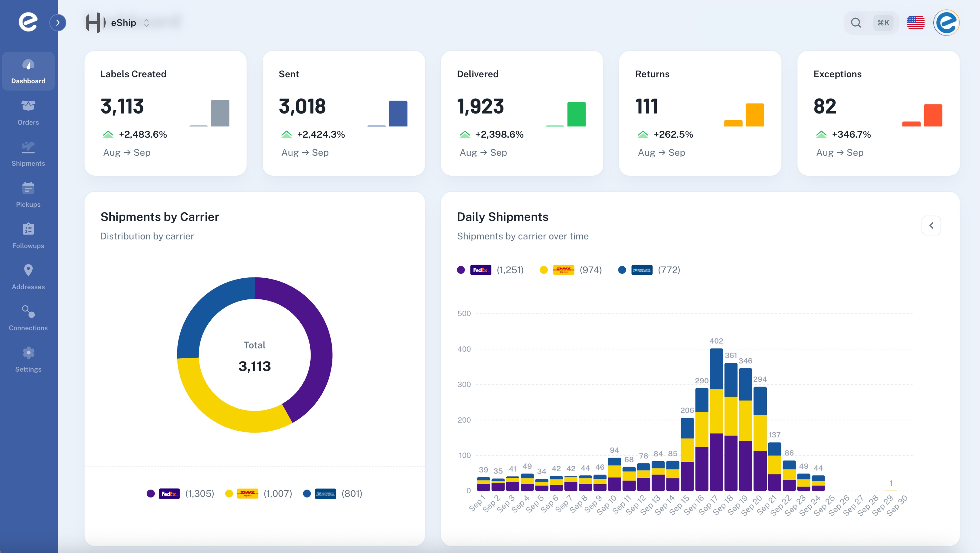Click the back chevron on the Daily Shipments card

931,225
